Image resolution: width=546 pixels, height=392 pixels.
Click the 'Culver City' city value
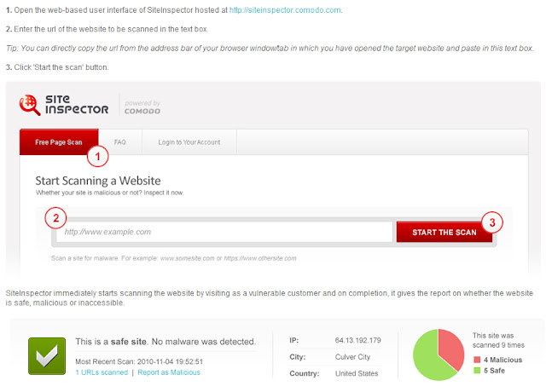tap(352, 357)
